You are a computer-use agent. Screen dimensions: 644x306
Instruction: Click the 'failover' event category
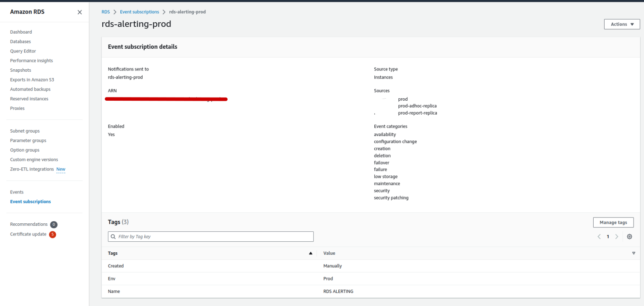[382, 162]
